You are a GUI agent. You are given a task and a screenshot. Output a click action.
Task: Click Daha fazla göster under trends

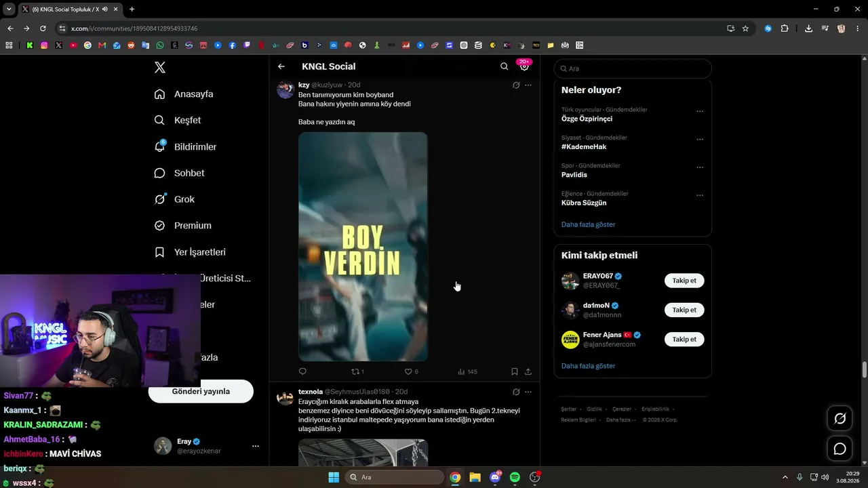[589, 224]
